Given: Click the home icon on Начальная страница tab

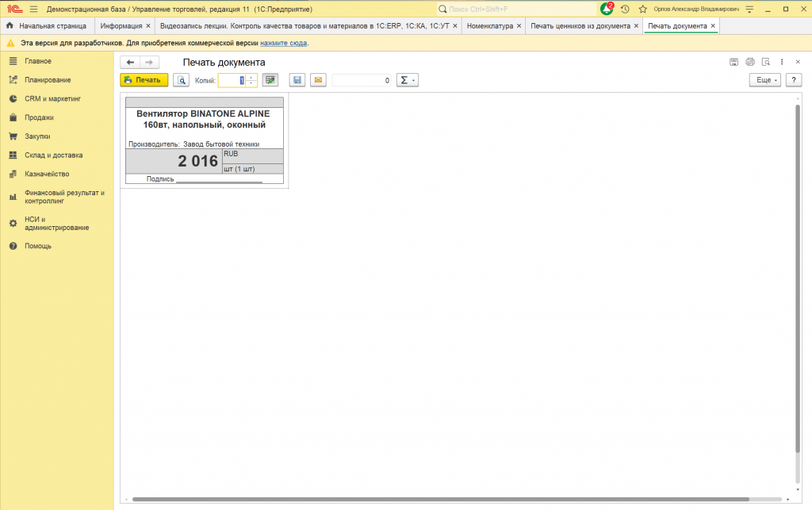Looking at the screenshot, I should (10, 25).
